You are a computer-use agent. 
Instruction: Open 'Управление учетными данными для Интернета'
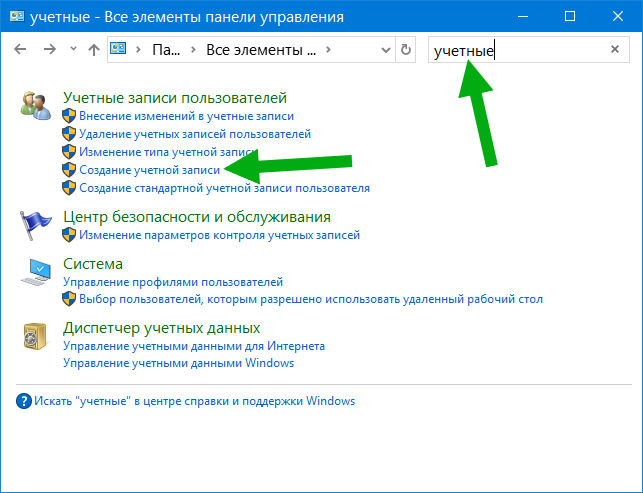[194, 346]
